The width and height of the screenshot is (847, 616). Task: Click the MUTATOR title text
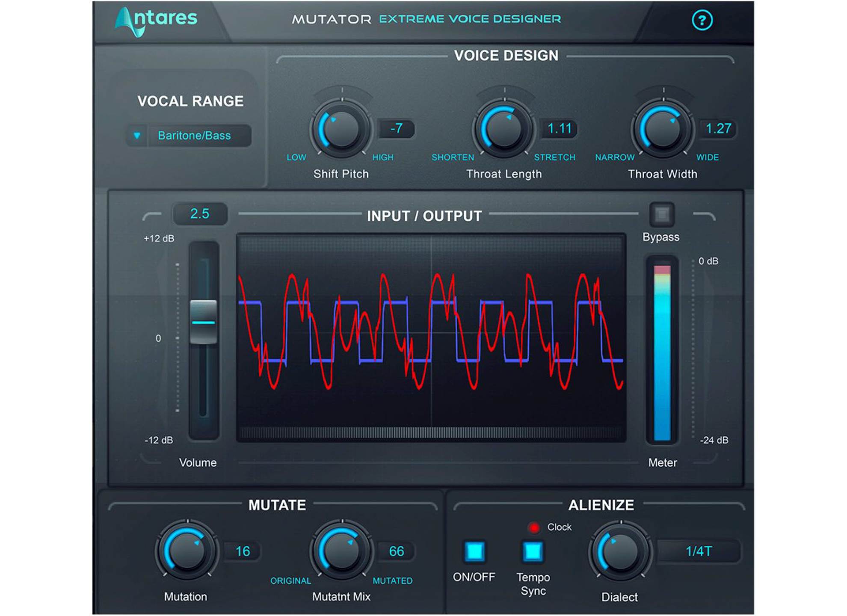click(x=332, y=19)
